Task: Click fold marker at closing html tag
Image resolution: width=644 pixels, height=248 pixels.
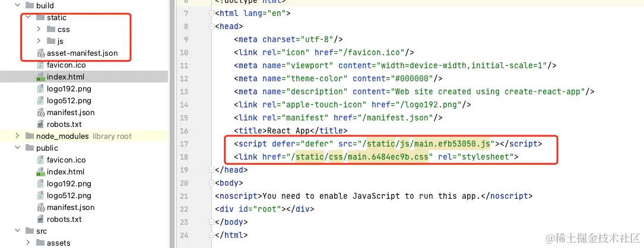Action: [211, 236]
